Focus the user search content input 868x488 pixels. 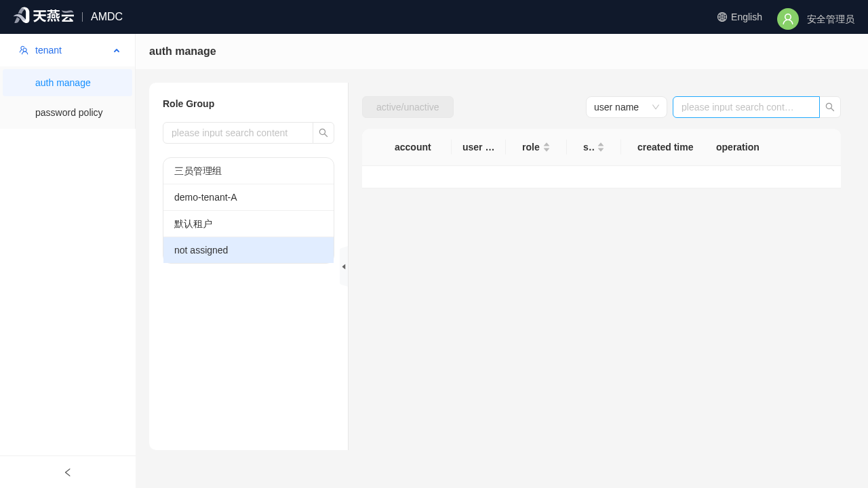pyautogui.click(x=746, y=107)
